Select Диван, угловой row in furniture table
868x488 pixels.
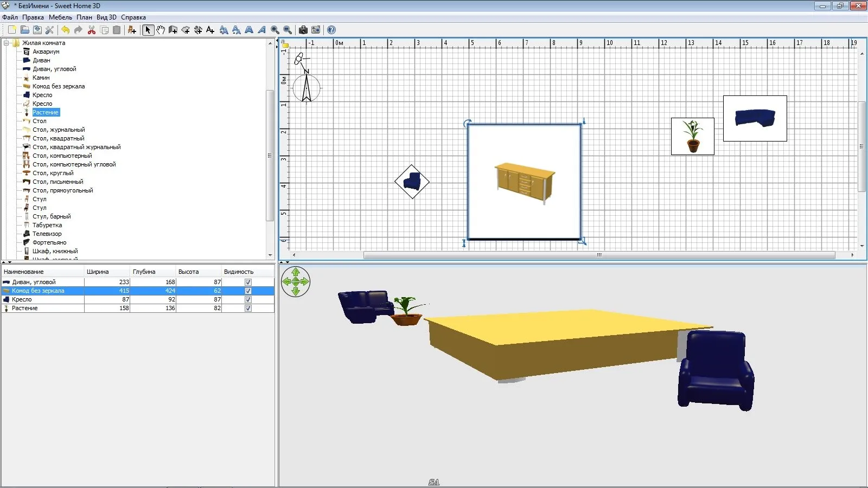click(138, 282)
